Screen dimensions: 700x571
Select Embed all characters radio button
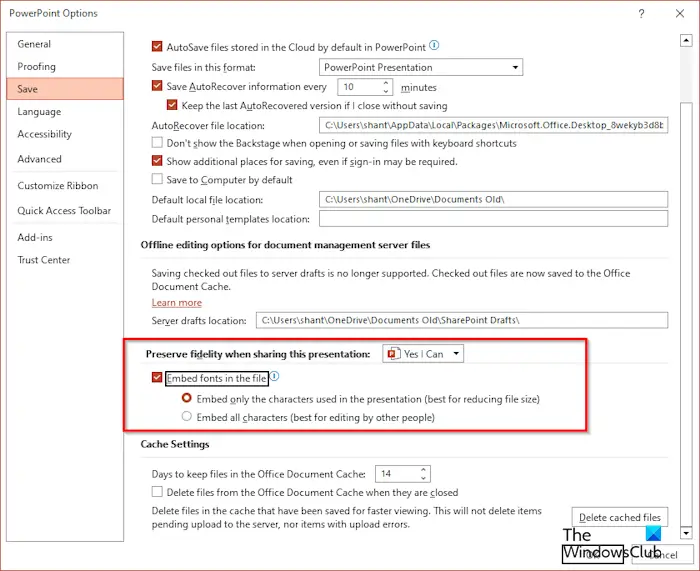[187, 417]
